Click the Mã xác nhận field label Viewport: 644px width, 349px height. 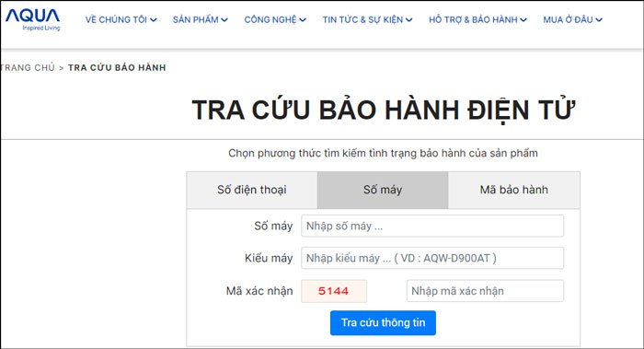click(x=259, y=291)
